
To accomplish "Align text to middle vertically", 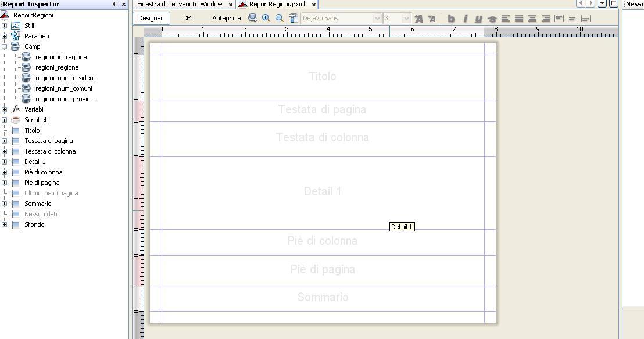I will pos(573,19).
